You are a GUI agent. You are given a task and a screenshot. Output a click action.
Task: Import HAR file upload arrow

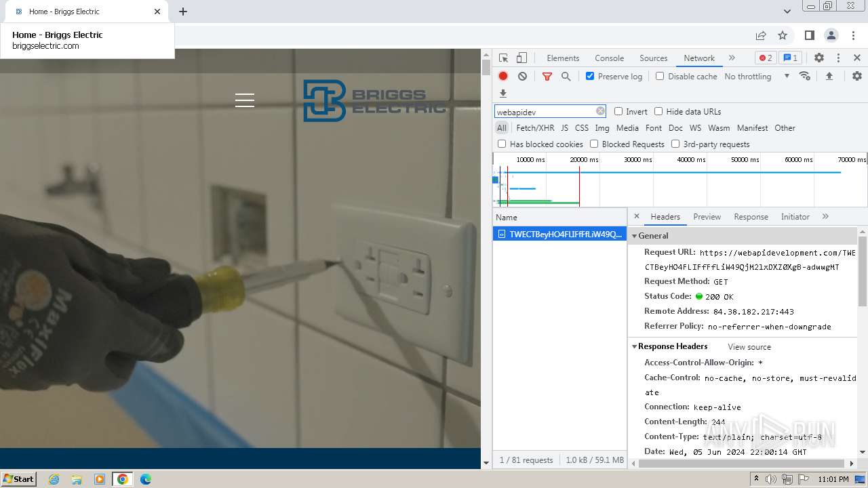(x=829, y=77)
